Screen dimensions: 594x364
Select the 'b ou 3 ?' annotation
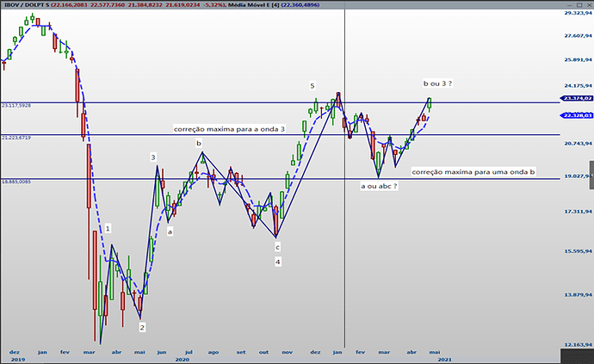(437, 83)
